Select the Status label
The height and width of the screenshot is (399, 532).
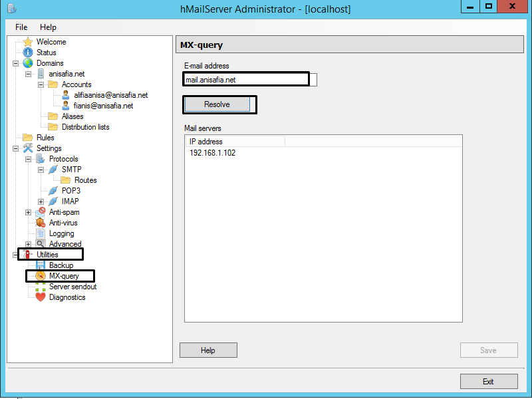(46, 53)
